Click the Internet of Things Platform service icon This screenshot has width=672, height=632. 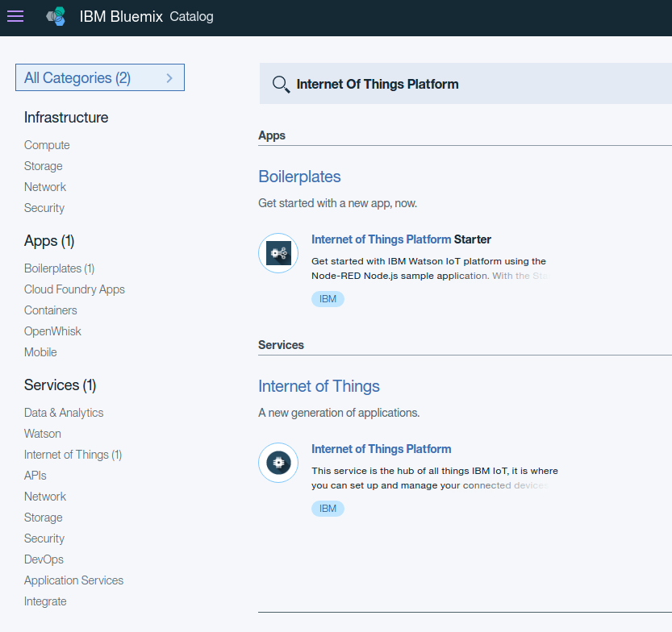click(x=278, y=463)
